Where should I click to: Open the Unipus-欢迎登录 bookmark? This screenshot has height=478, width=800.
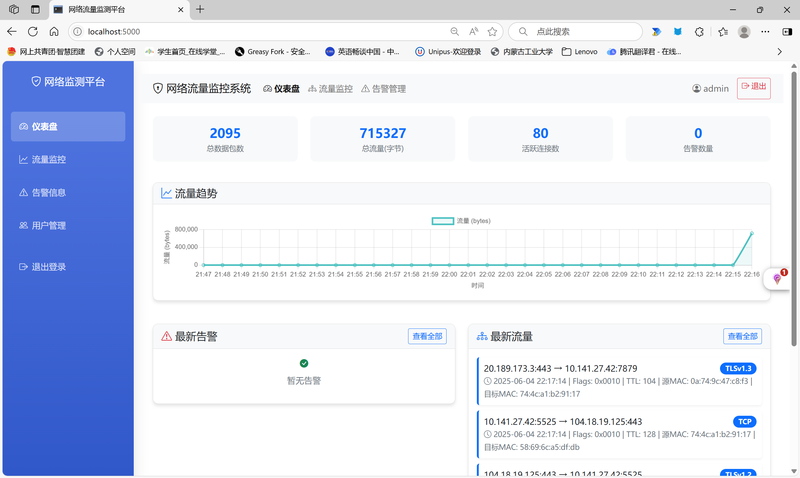[x=448, y=52]
